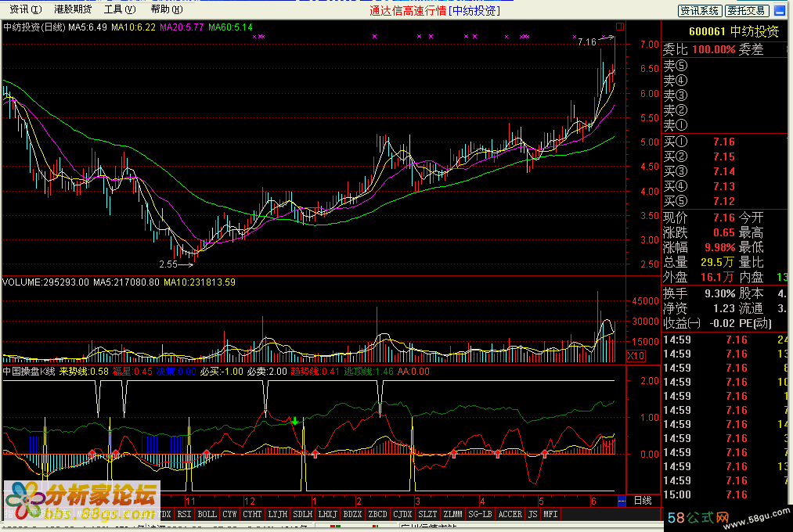
Task: Switch to the BDZX indicator tab
Action: pos(352,514)
